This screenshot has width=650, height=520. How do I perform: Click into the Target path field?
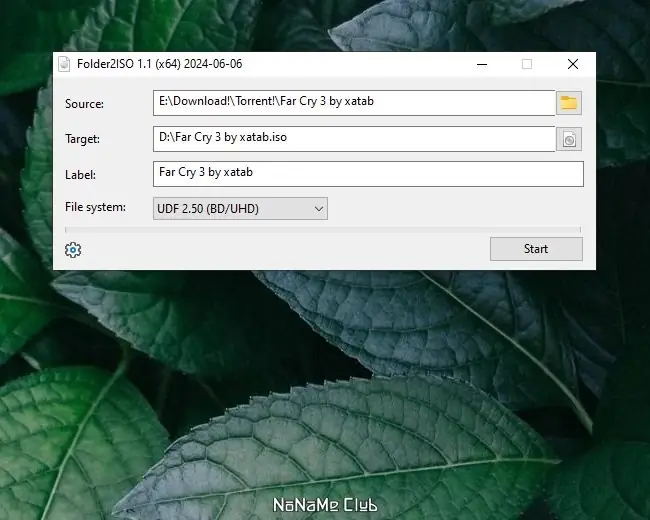tap(354, 139)
